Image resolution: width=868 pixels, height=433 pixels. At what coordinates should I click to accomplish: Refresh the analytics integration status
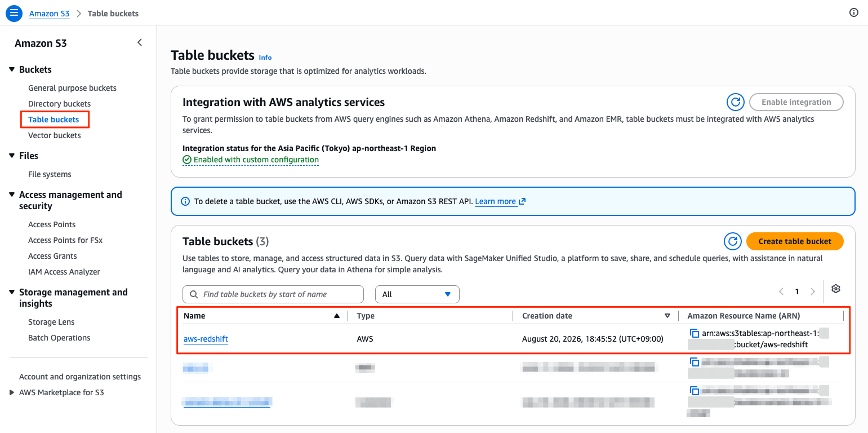[x=735, y=102]
